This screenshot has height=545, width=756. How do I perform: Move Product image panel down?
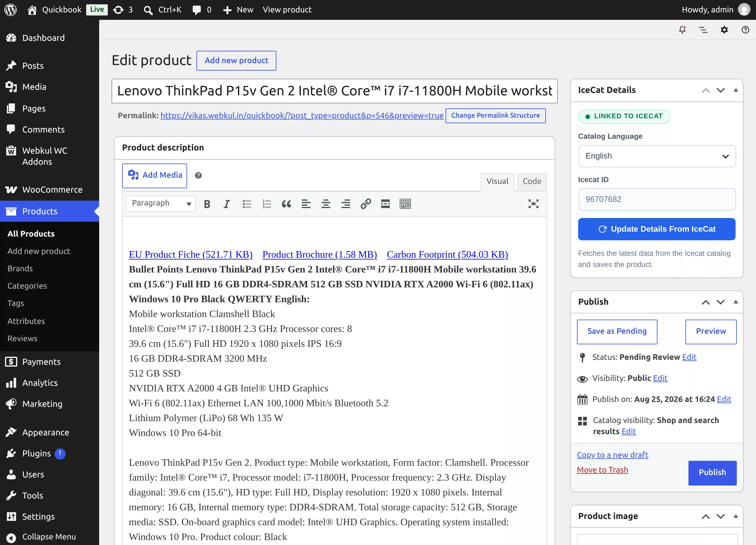tap(721, 516)
